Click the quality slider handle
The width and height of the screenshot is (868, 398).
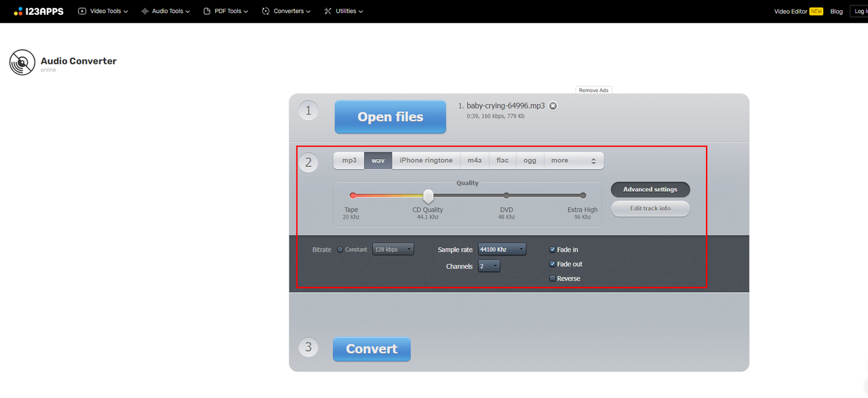point(429,196)
